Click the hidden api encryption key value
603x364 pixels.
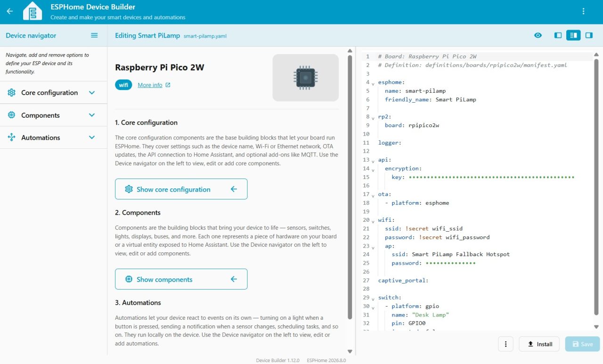coord(491,177)
